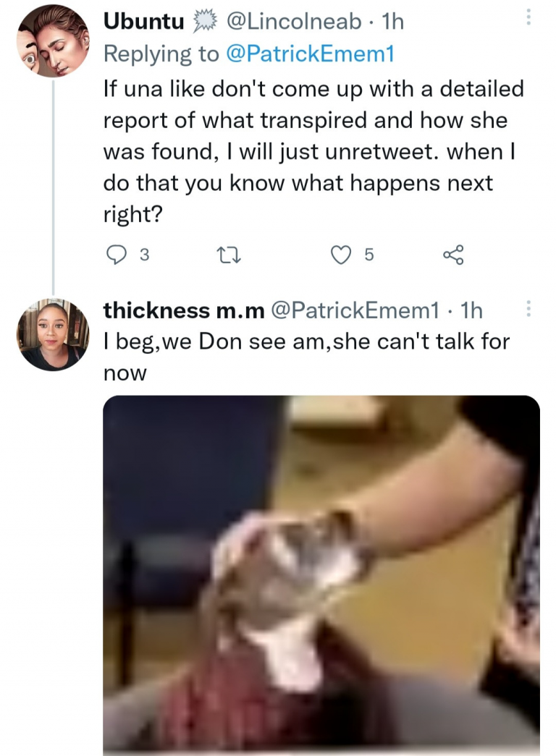This screenshot has width=556, height=756.
Task: Open the 1h timestamp on Ubuntu's tweet
Action: pos(392,22)
